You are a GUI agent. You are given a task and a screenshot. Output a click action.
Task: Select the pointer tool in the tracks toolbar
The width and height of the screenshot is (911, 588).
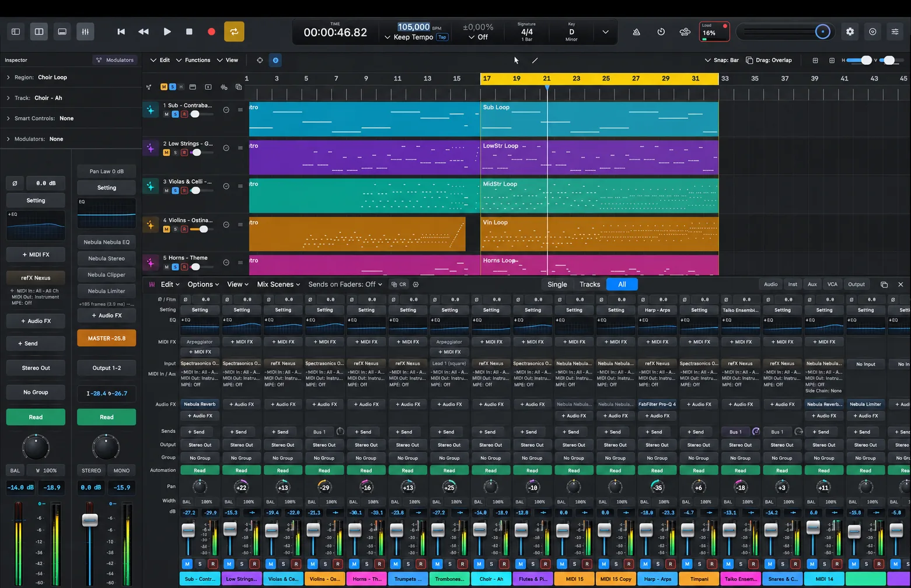(516, 60)
